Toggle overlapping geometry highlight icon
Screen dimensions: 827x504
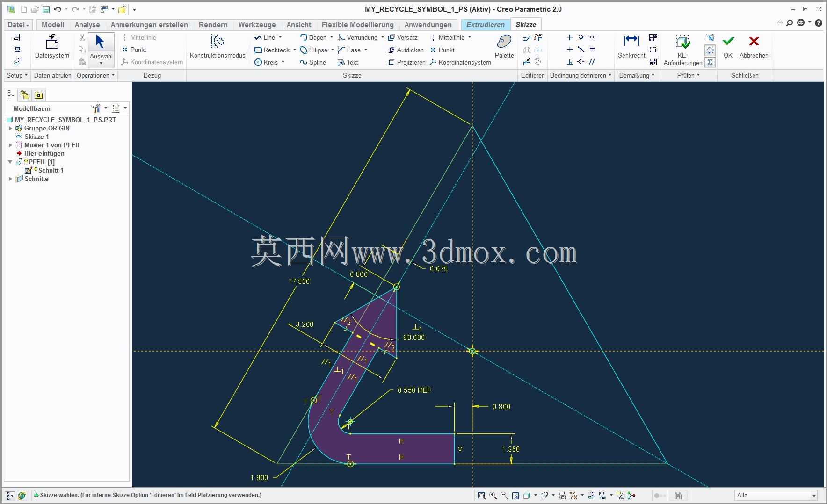[x=710, y=38]
